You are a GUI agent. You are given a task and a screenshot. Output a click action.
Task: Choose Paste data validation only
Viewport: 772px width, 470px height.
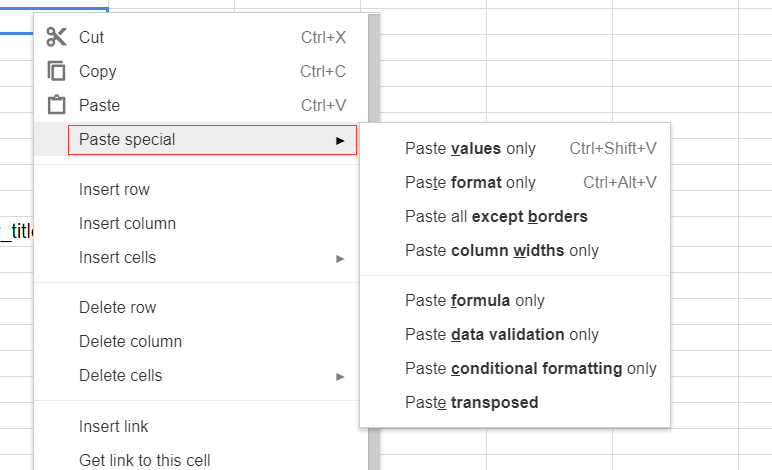pos(501,335)
